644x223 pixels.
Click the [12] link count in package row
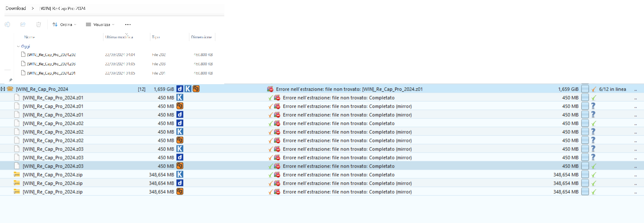[142, 89]
